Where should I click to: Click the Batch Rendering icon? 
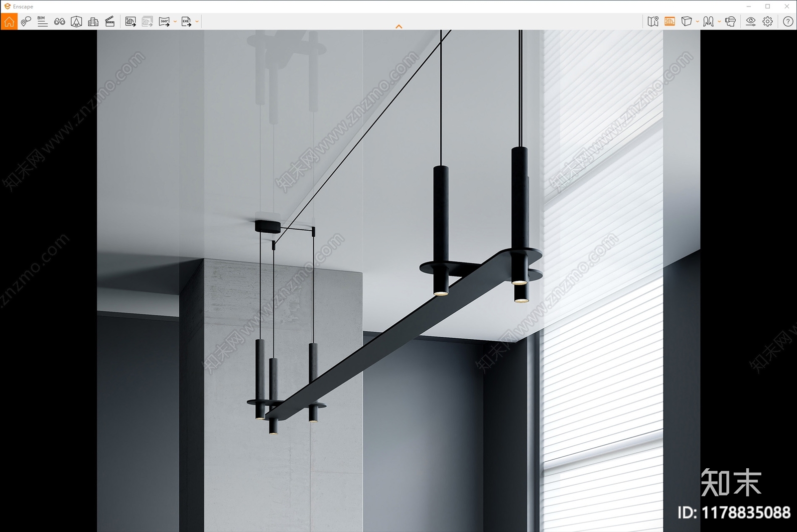[x=147, y=21]
